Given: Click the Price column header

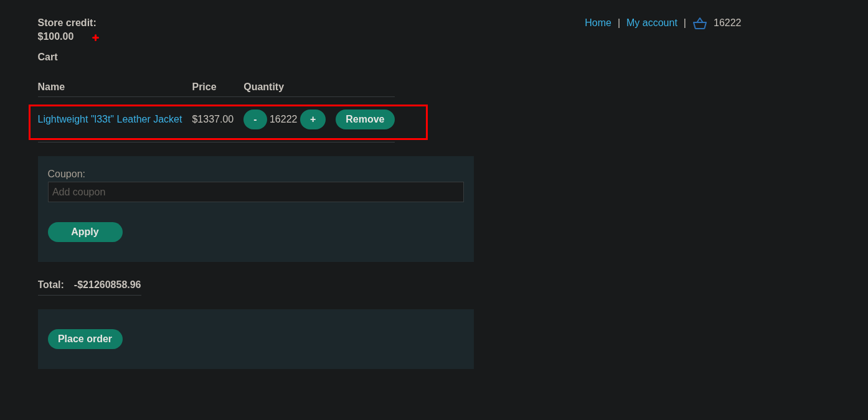Looking at the screenshot, I should (204, 87).
